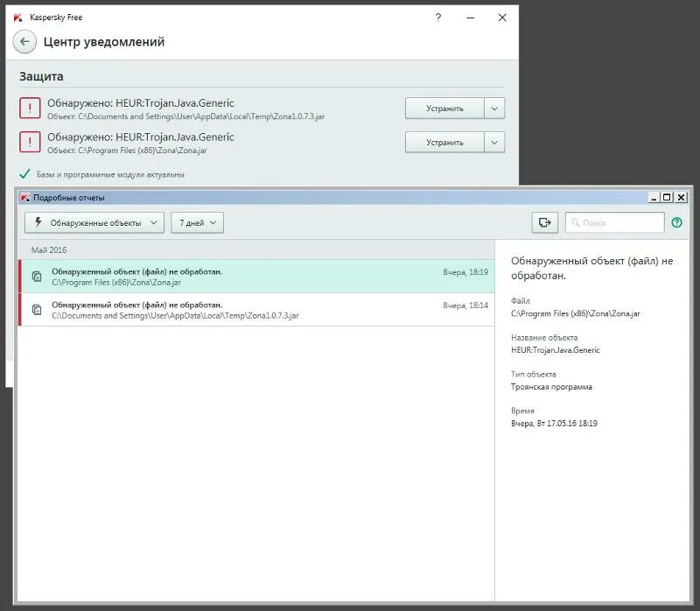This screenshot has width=700, height=611.
Task: Click HEUR:Trojan.Java.Generic name in details pane
Action: tap(556, 350)
